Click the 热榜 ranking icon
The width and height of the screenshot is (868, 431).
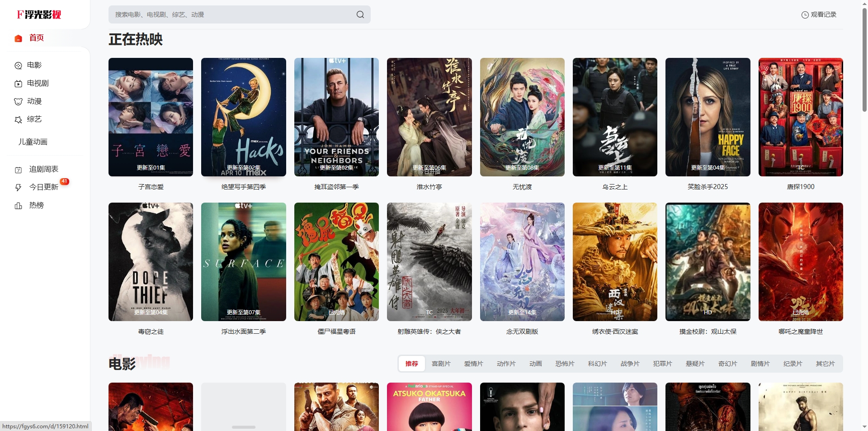click(x=19, y=206)
